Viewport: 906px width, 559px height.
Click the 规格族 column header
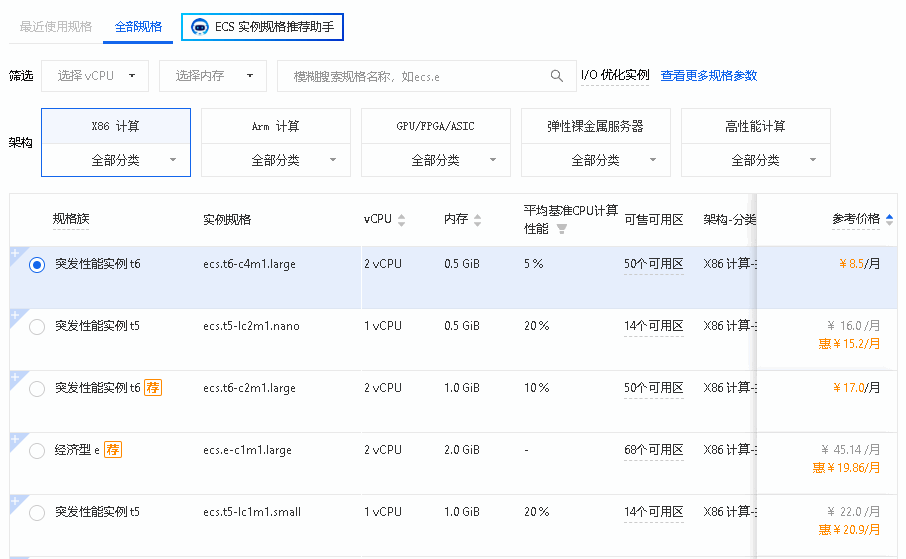pos(70,219)
